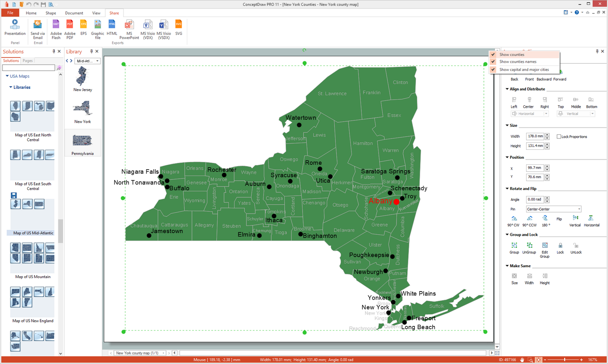Image resolution: width=608 pixels, height=364 pixels.
Task: Collapse the Align and Distribute section
Action: tap(507, 89)
